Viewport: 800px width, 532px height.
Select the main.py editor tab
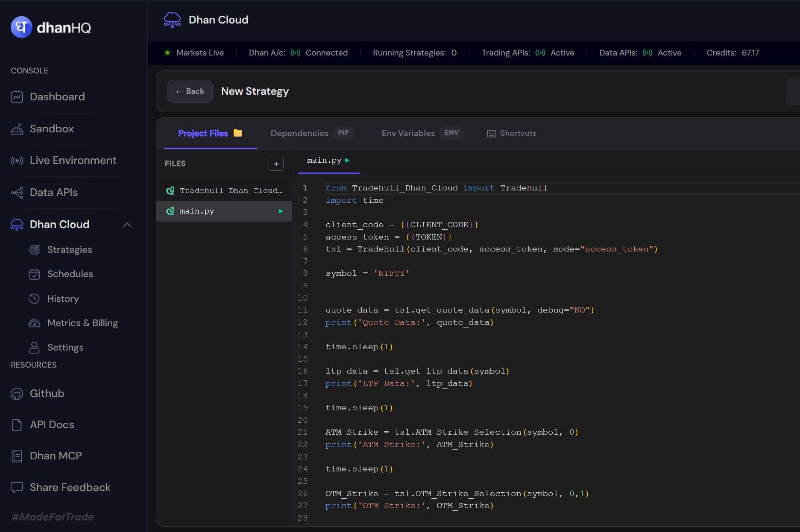click(328, 161)
